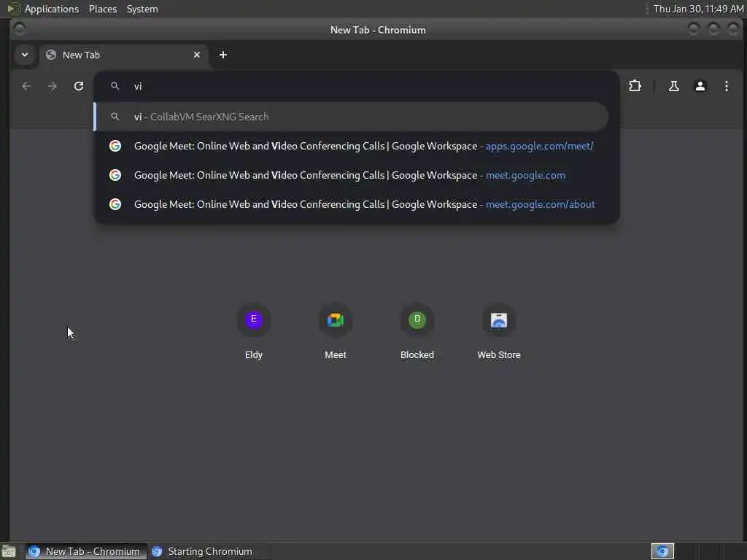Select the New Tab browser tab
The width and height of the screenshot is (747, 560).
(124, 55)
